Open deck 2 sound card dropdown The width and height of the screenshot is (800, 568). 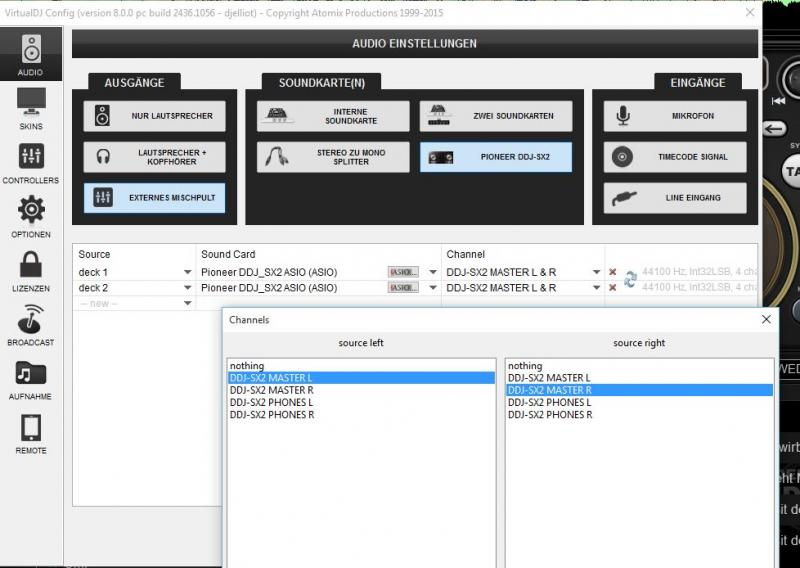433,288
